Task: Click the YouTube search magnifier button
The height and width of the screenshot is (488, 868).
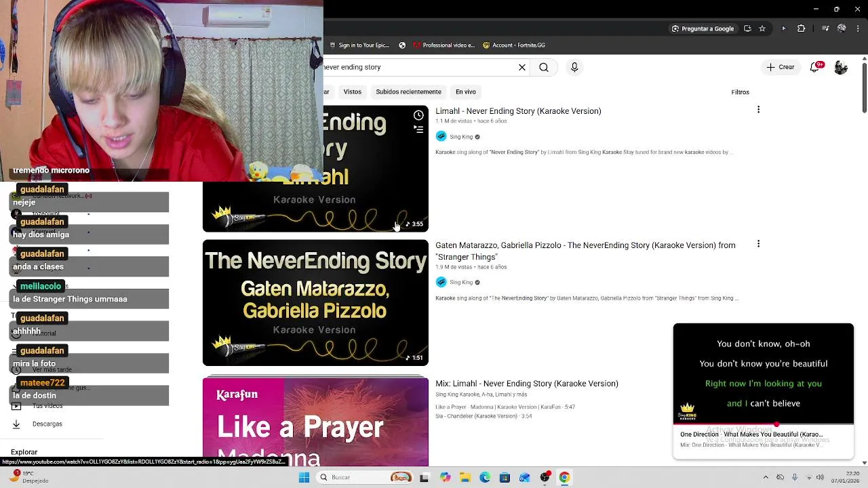Action: tap(544, 67)
